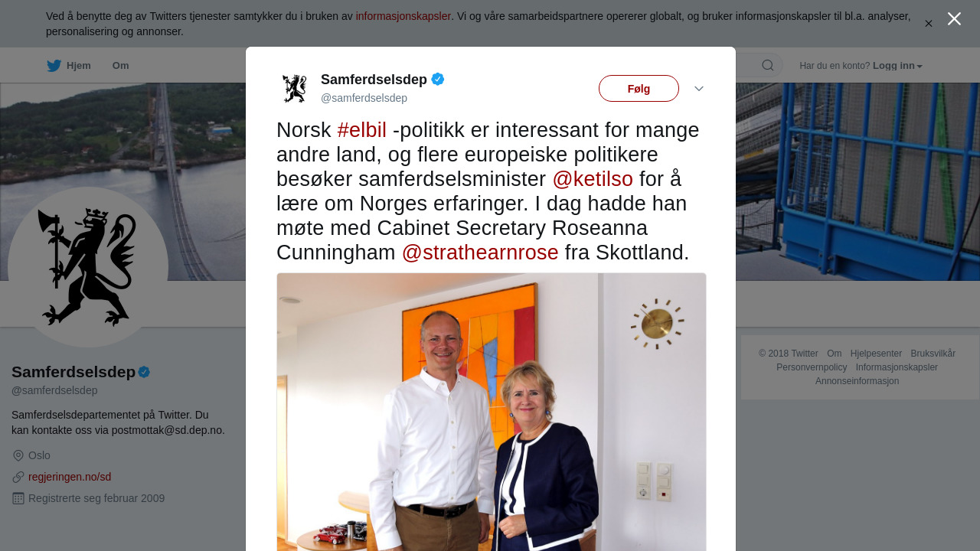
Task: Open the #elbil hashtag link
Action: point(362,130)
